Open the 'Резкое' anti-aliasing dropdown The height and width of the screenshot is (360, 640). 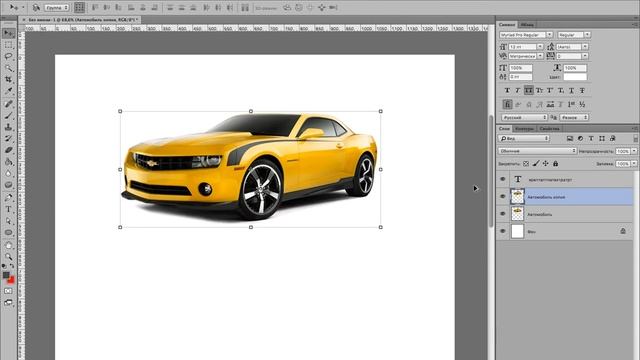click(574, 117)
